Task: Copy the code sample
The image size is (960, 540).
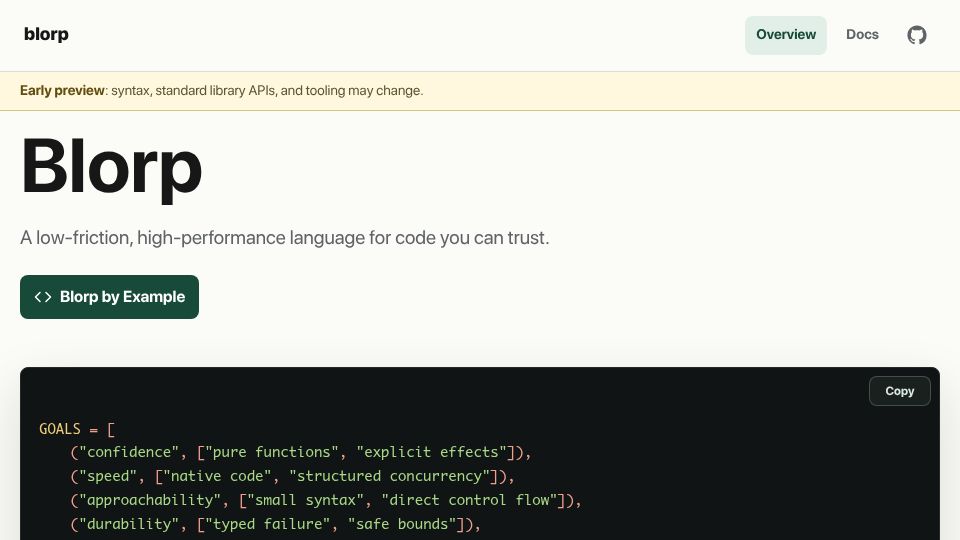Action: (899, 391)
